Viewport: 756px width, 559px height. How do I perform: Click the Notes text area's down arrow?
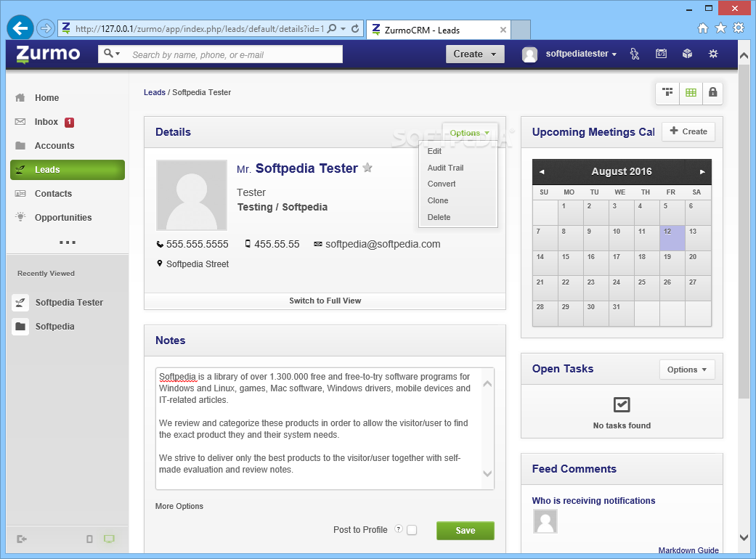coord(487,473)
